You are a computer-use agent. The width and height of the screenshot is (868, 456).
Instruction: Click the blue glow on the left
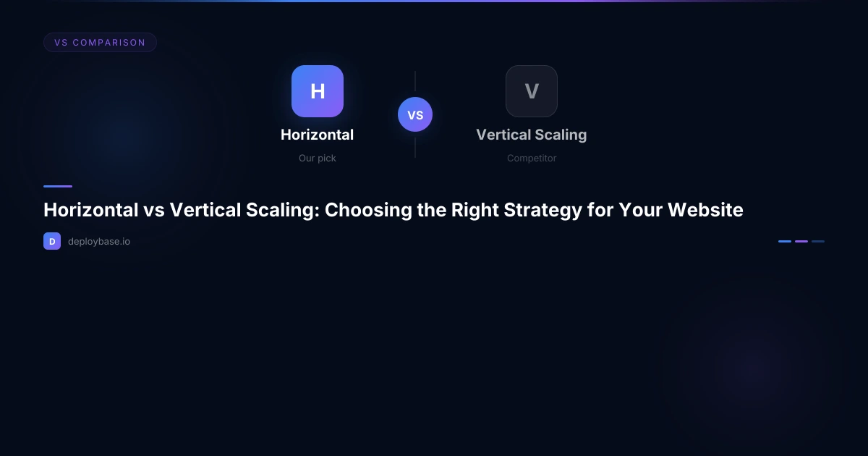tap(123, 134)
